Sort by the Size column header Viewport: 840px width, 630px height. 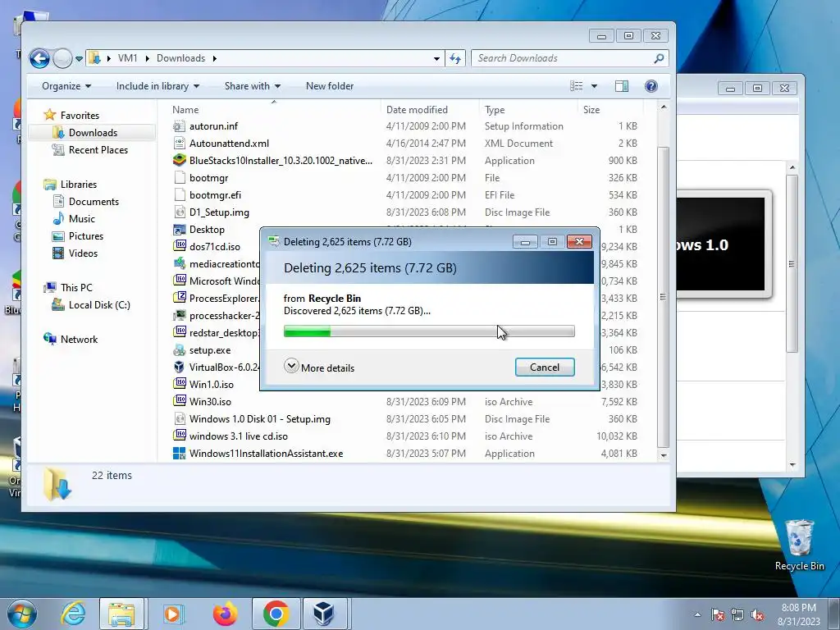591,110
